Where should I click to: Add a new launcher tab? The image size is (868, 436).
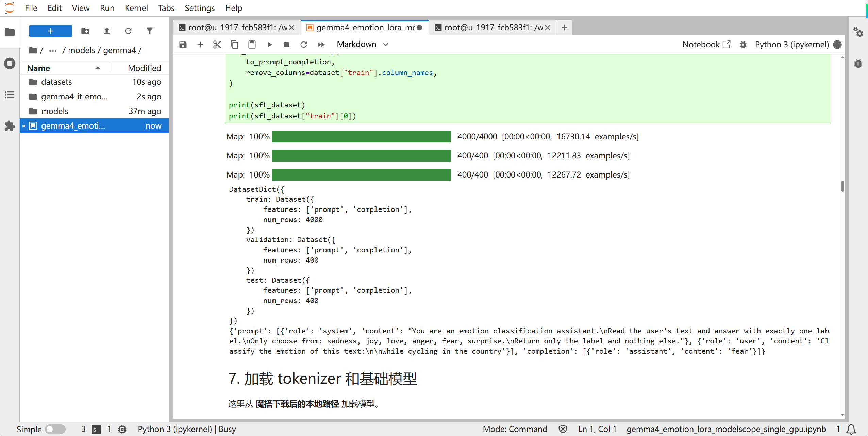565,28
